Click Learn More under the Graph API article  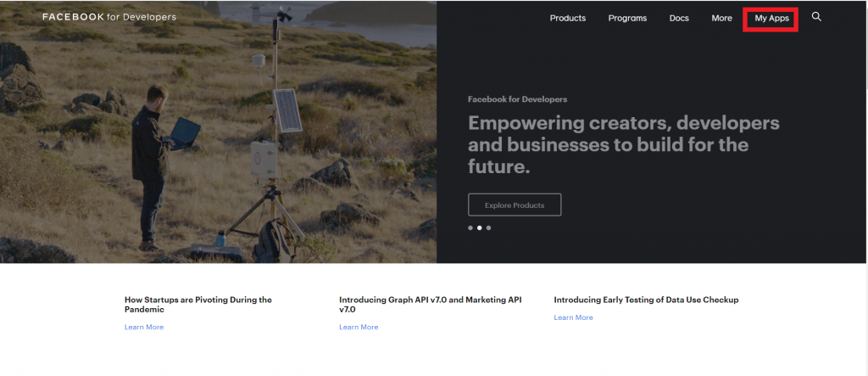pos(359,327)
